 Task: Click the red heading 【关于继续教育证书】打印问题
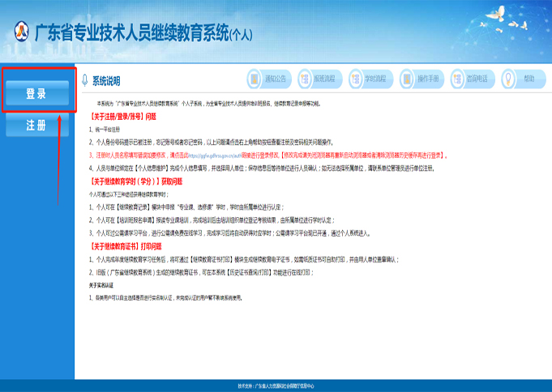[126, 246]
